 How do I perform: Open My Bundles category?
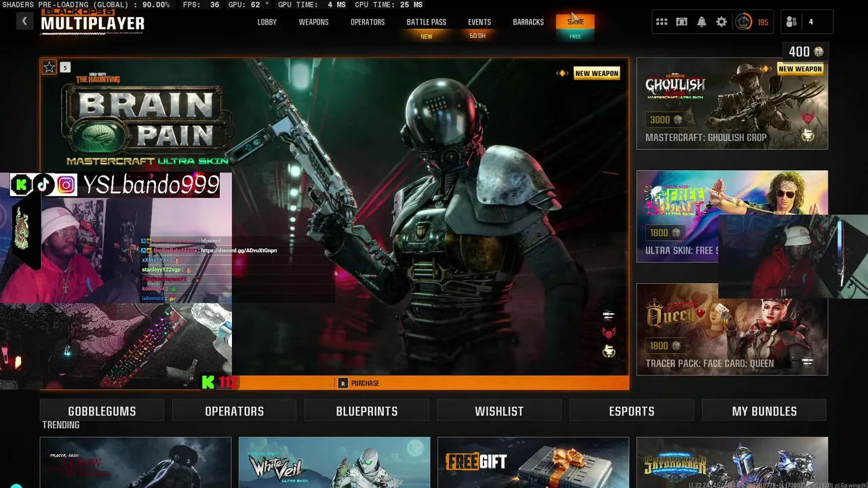click(x=764, y=411)
